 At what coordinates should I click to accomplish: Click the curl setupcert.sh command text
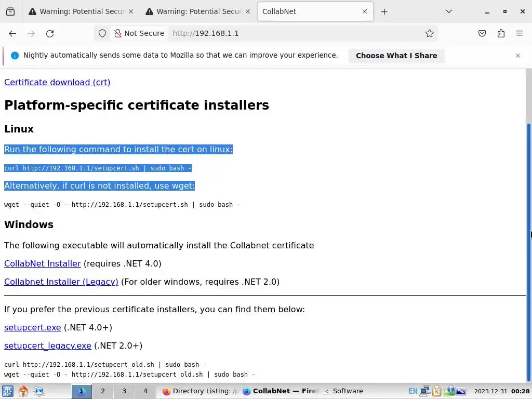click(98, 168)
